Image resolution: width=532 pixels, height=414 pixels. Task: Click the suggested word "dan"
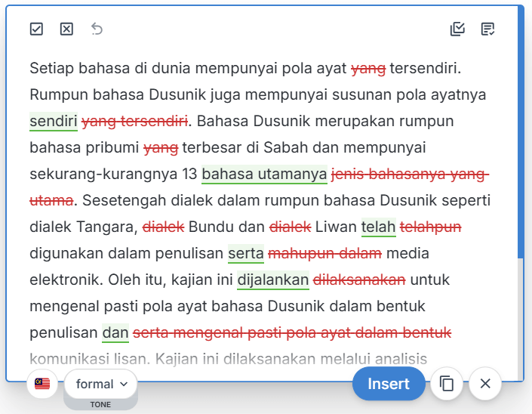(115, 332)
